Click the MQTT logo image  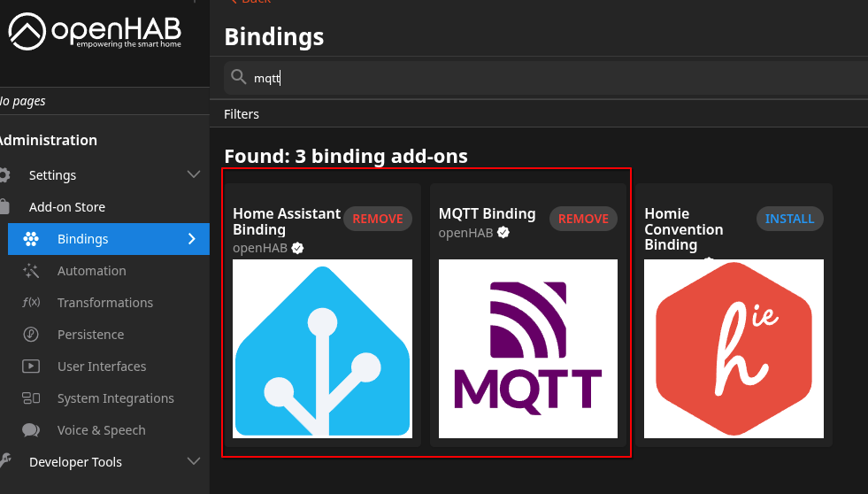click(528, 349)
